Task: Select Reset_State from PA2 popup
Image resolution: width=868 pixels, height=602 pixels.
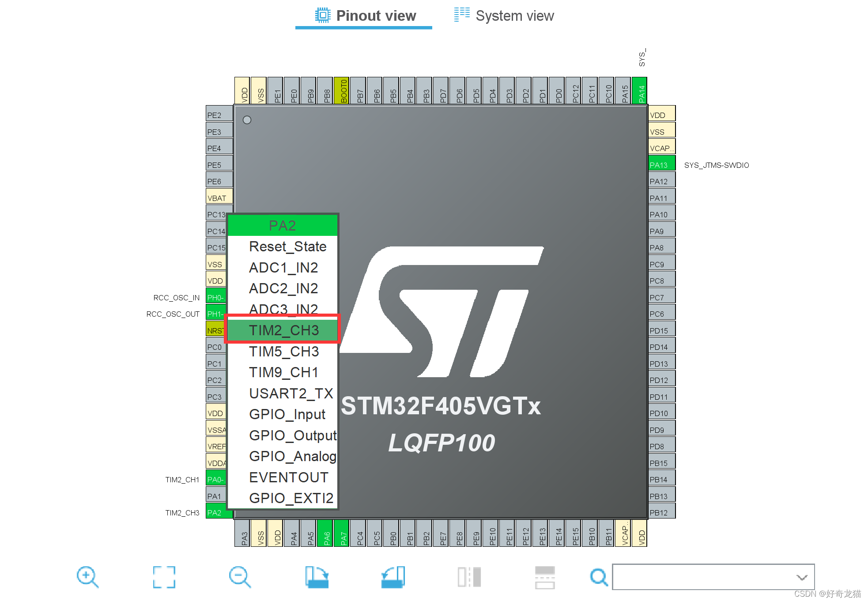Action: tap(287, 246)
